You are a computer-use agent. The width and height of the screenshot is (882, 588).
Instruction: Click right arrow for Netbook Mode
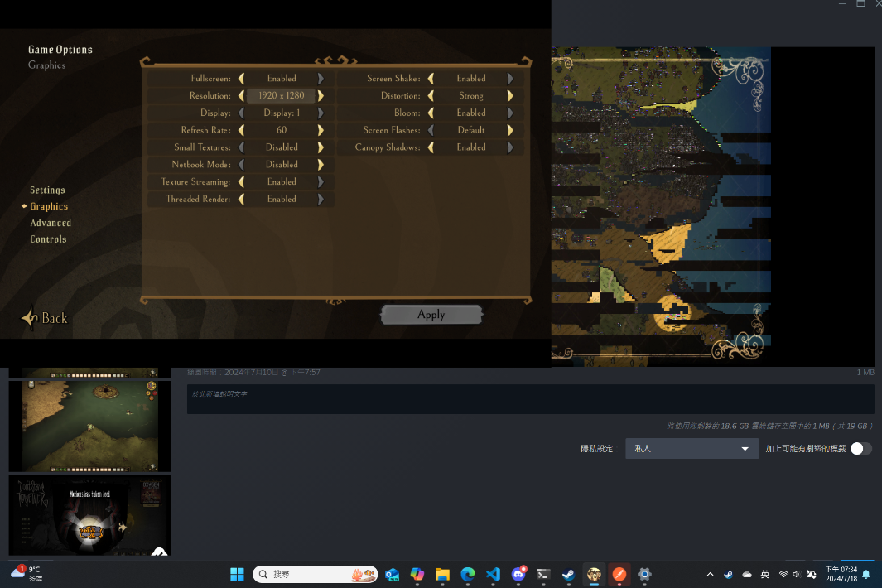click(321, 164)
